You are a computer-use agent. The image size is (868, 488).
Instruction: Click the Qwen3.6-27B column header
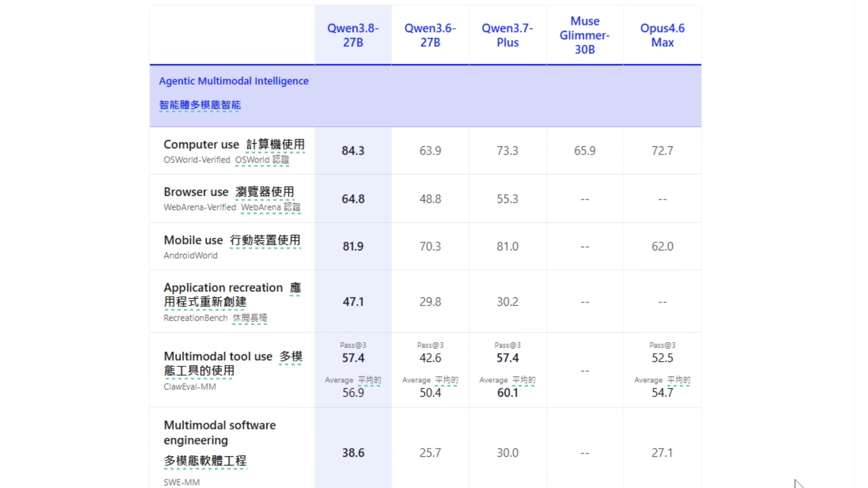click(x=430, y=35)
